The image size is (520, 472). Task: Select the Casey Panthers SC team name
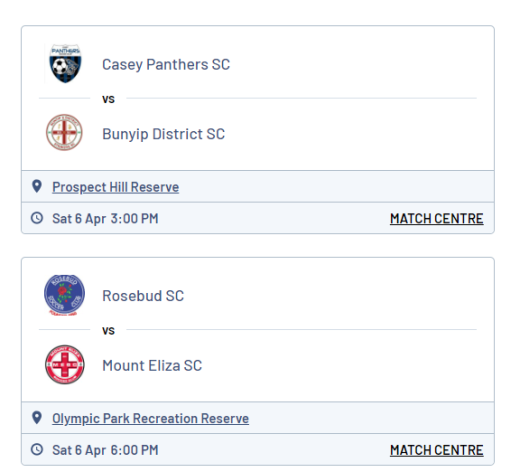point(166,65)
